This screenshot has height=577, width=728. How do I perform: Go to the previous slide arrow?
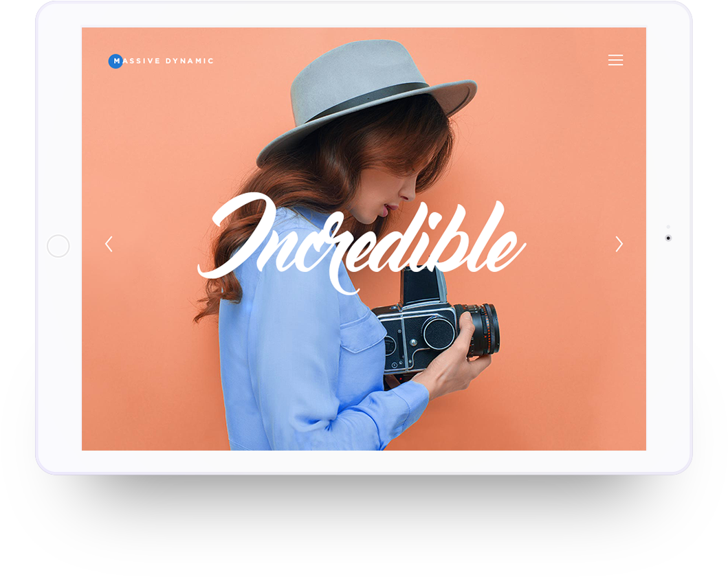109,244
